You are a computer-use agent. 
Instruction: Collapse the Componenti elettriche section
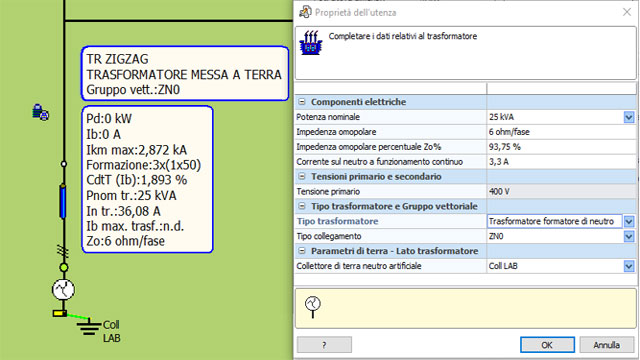pyautogui.click(x=302, y=102)
